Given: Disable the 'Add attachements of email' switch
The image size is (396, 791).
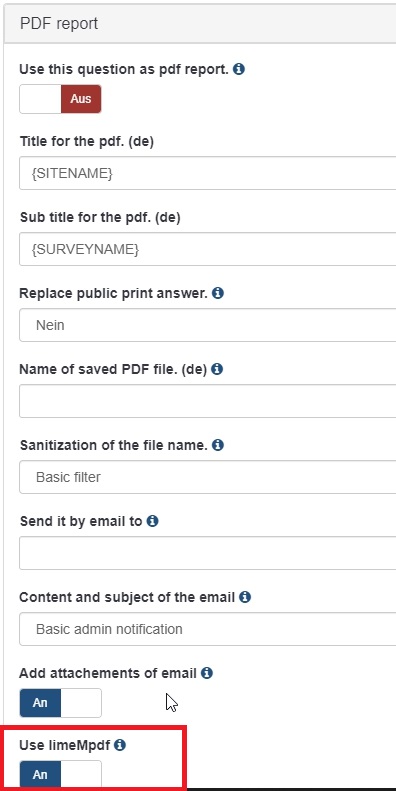Looking at the screenshot, I should (x=61, y=703).
